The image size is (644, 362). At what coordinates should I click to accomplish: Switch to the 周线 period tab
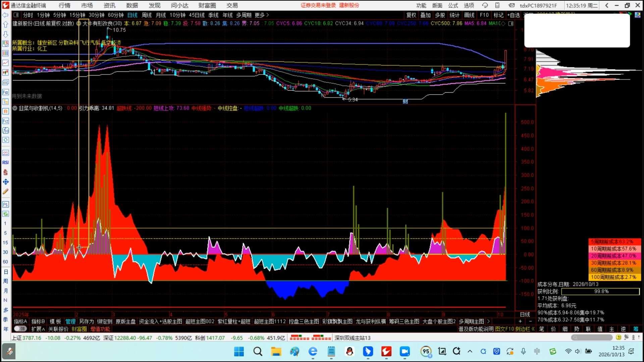click(147, 15)
